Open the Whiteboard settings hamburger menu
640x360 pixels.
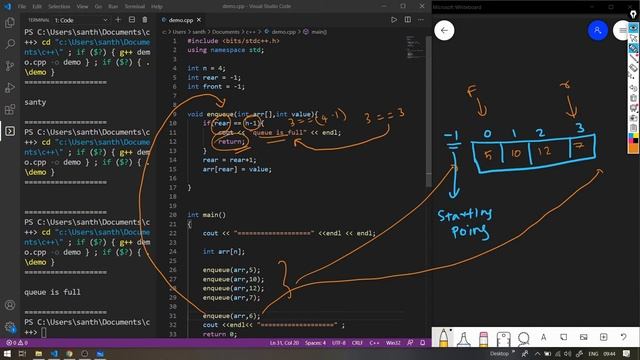622,30
